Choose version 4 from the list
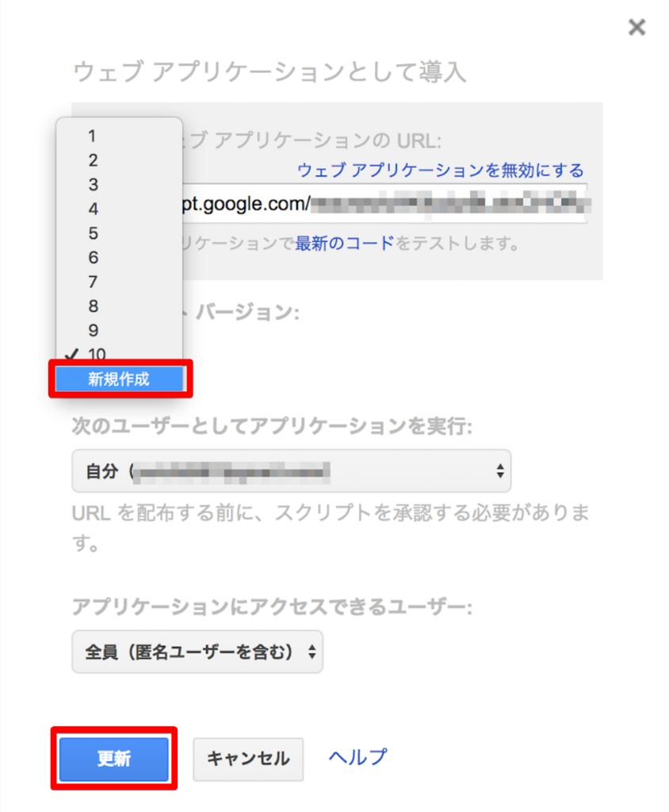 (x=119, y=209)
